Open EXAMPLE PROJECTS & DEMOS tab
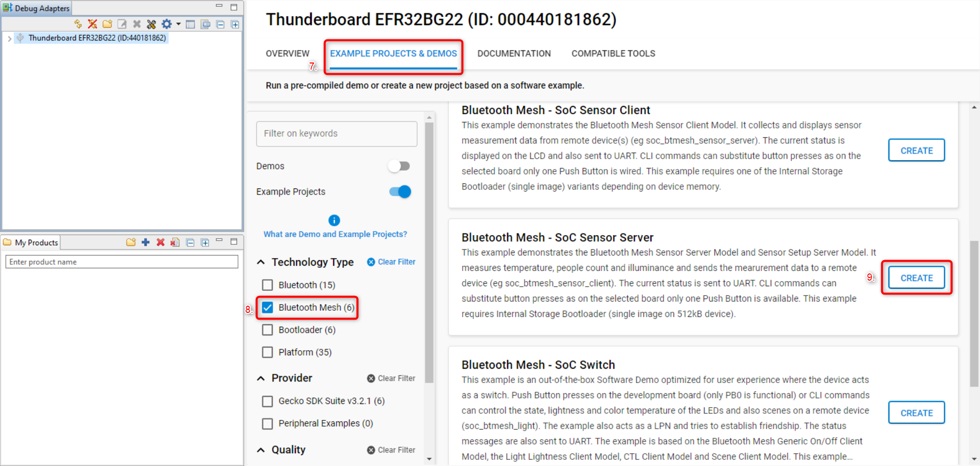 (x=394, y=53)
